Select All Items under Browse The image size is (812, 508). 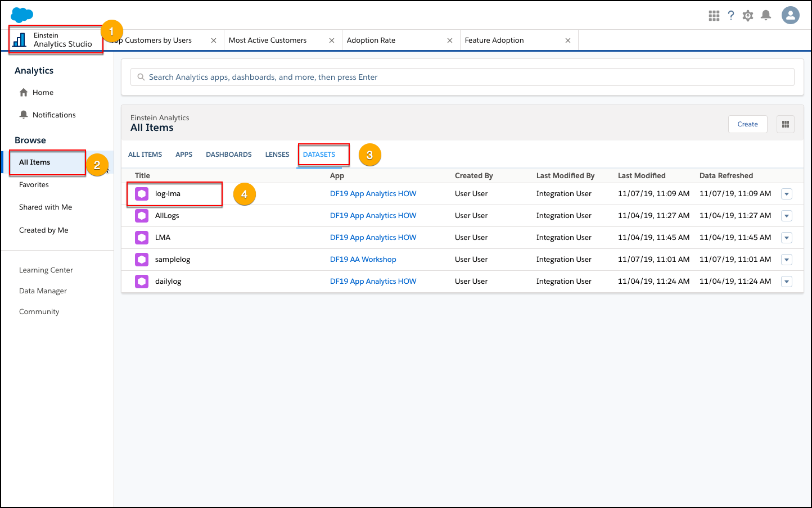35,162
